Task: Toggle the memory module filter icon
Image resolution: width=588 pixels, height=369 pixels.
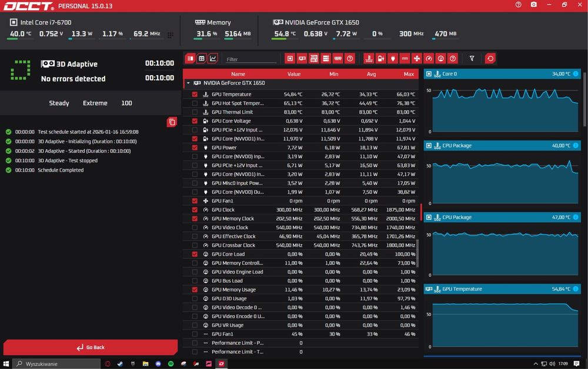Action: coord(338,58)
